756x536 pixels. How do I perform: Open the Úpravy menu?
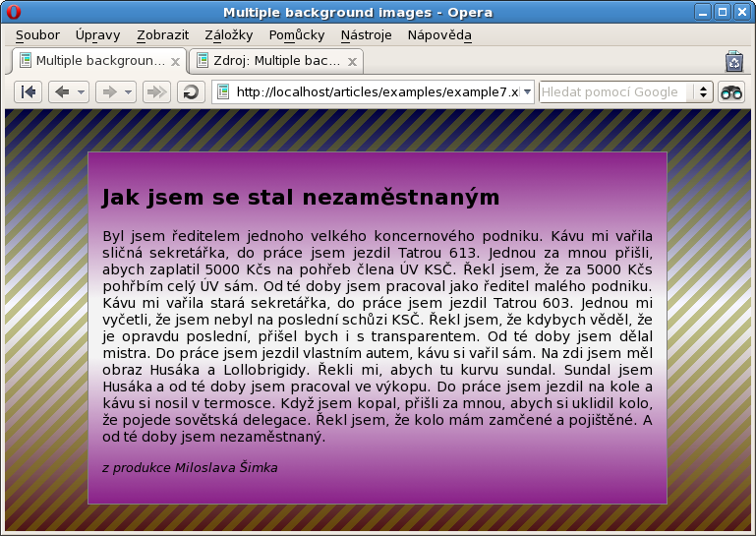pyautogui.click(x=98, y=35)
